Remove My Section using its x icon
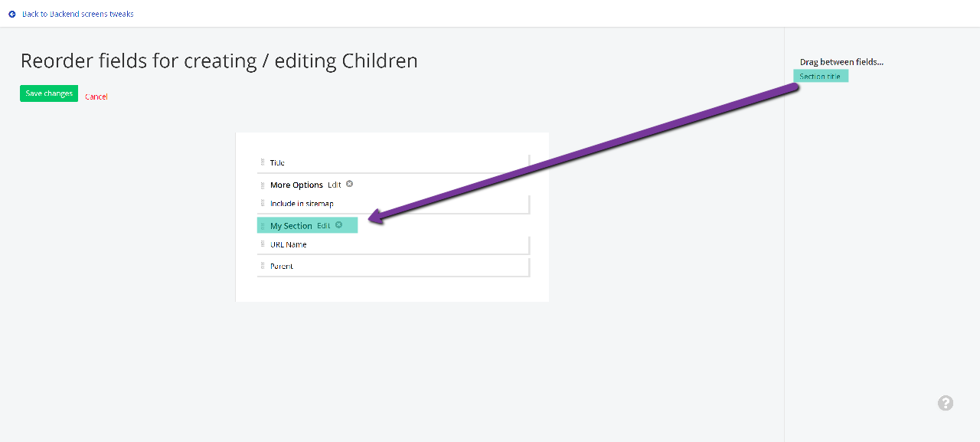 tap(339, 225)
